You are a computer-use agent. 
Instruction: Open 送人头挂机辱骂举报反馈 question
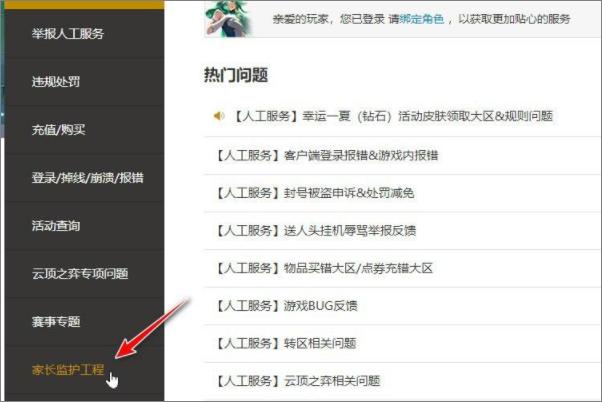pos(315,230)
